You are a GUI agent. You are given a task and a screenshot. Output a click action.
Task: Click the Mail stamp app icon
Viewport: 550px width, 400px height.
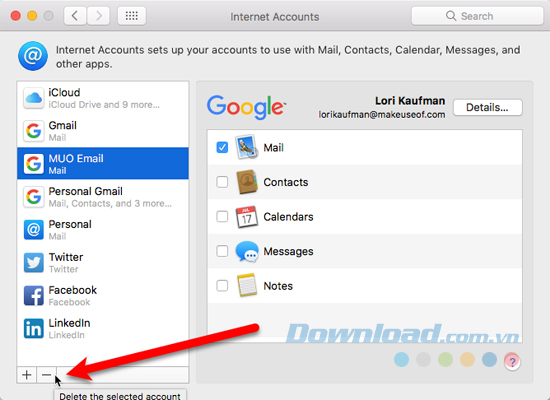click(247, 147)
